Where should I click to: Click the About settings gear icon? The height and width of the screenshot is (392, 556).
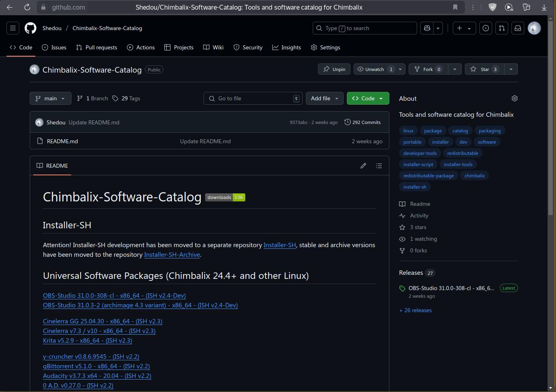(514, 98)
